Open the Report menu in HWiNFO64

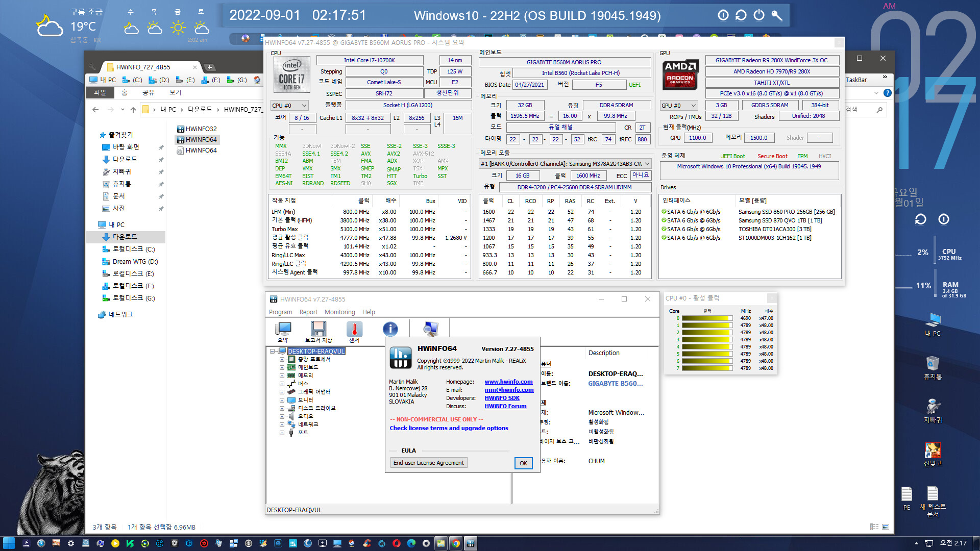tap(308, 312)
